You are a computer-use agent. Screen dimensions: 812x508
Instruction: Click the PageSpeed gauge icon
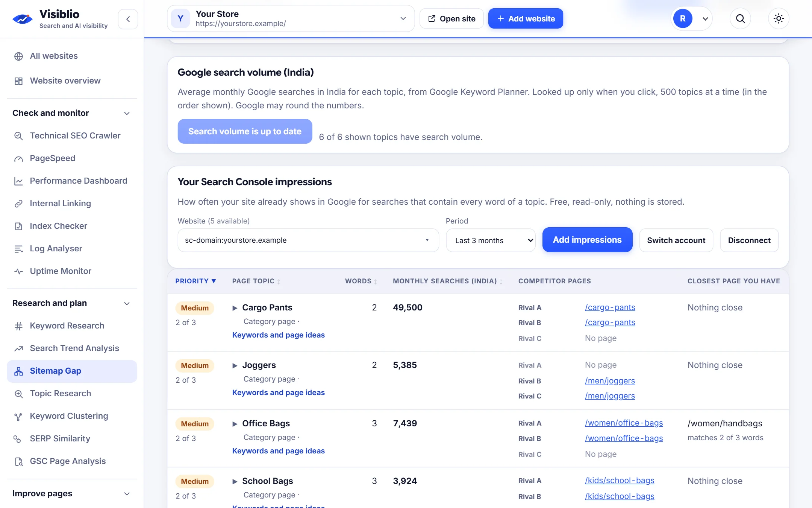coord(18,159)
